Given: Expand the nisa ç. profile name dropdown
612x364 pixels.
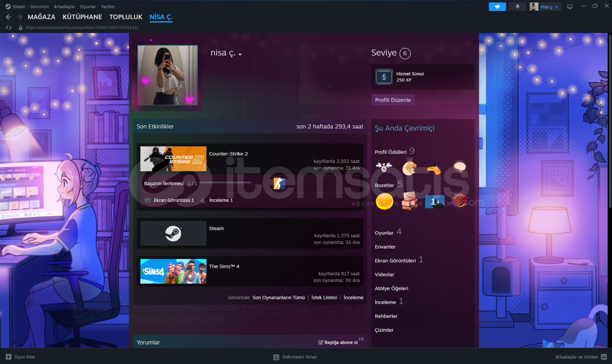Looking at the screenshot, I should [x=240, y=54].
